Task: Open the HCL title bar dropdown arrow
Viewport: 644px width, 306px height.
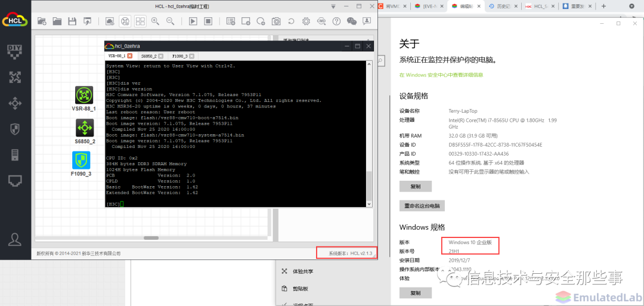Action: [x=333, y=7]
